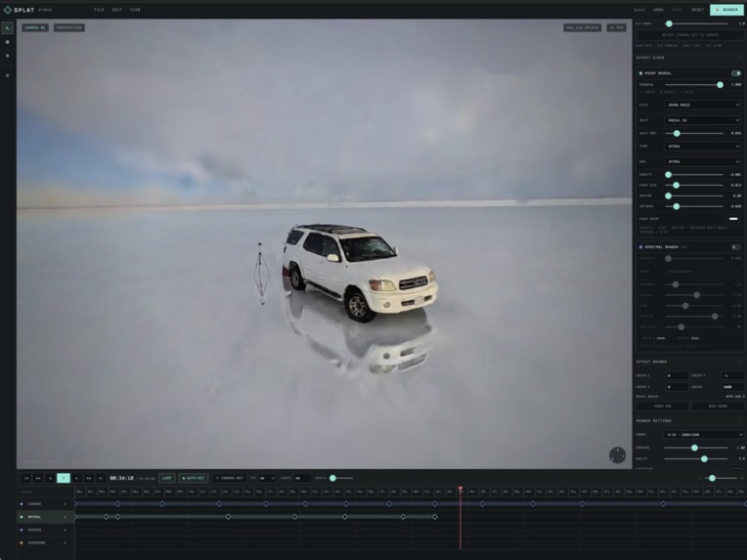Click the Smooth slider handle in timeline bar

coord(332,478)
